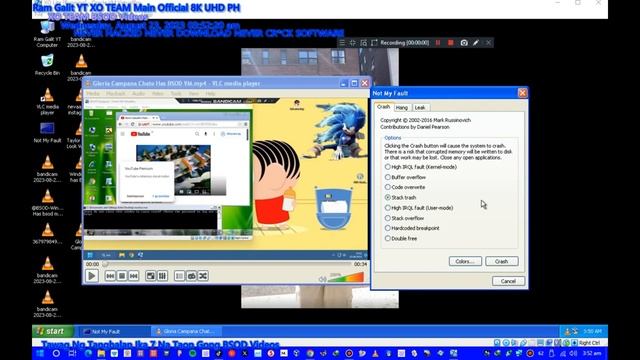The image size is (640, 360).
Task: Switch to the Leak tab
Action: 420,107
